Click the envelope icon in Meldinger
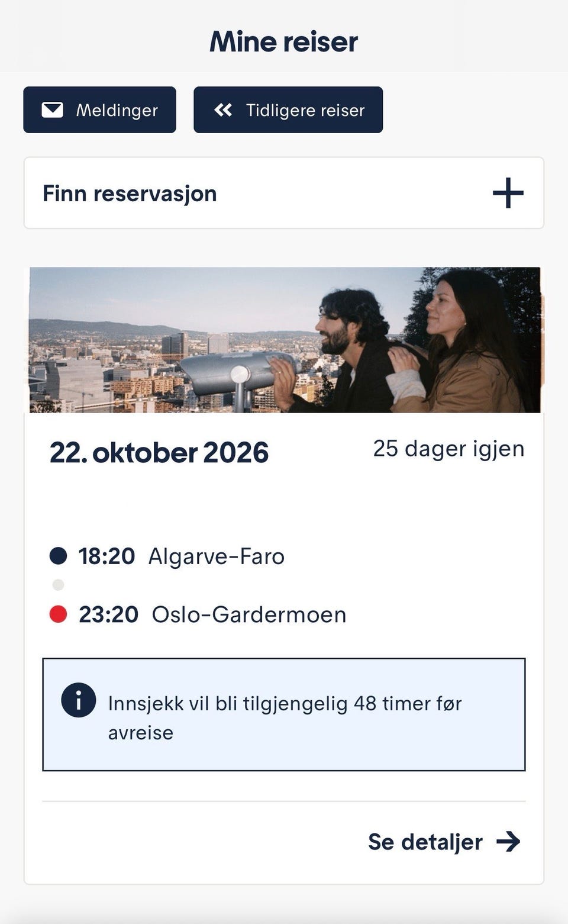 coord(52,110)
